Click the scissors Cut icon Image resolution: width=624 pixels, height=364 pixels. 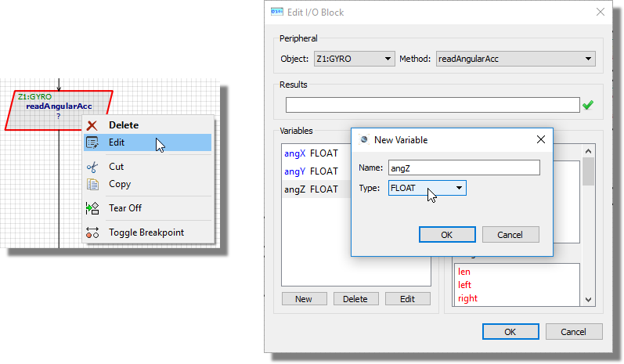[x=92, y=167]
